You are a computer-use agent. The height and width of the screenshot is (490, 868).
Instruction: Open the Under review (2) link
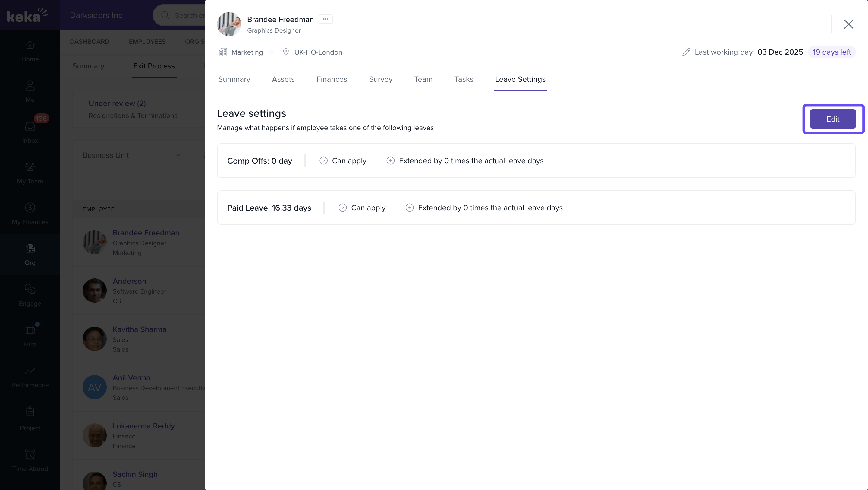pos(117,103)
